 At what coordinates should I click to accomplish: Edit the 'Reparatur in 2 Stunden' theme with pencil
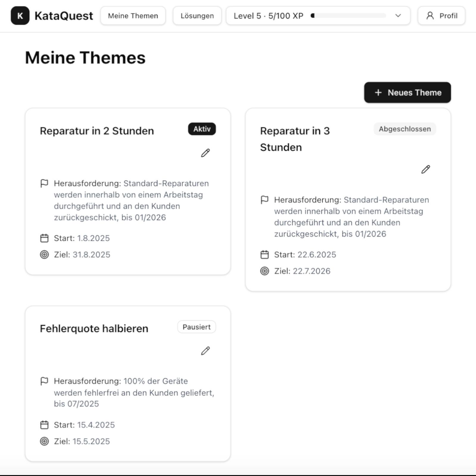pyautogui.click(x=205, y=153)
